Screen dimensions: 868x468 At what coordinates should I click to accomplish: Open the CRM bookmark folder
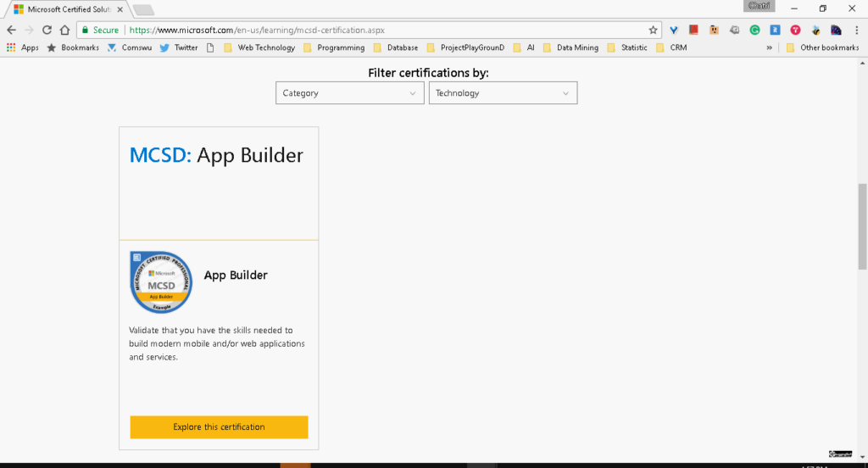pyautogui.click(x=671, y=47)
